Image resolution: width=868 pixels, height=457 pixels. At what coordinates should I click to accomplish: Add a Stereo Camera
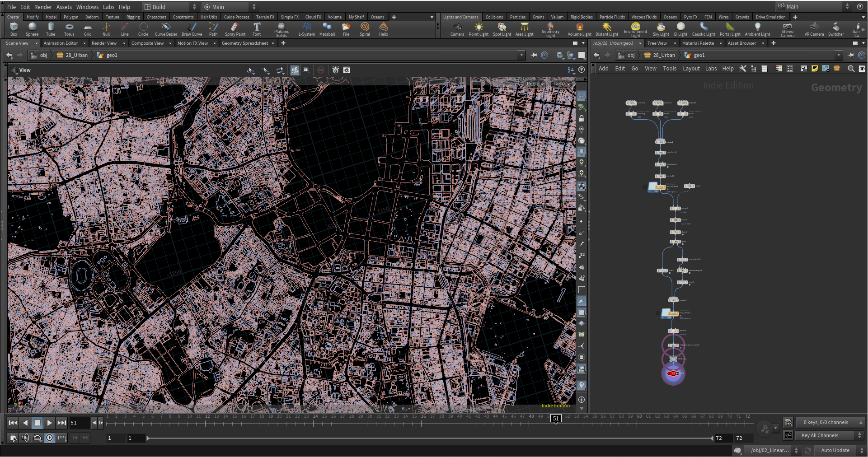(x=788, y=30)
